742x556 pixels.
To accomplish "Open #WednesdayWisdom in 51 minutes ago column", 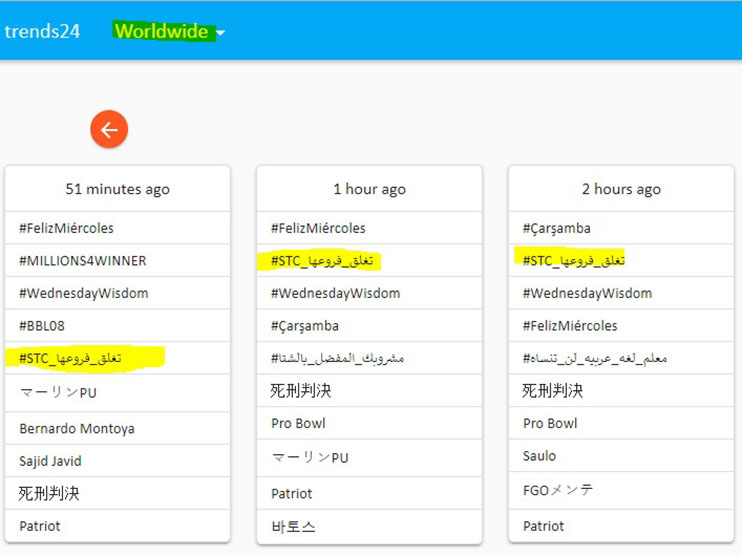I will click(84, 293).
